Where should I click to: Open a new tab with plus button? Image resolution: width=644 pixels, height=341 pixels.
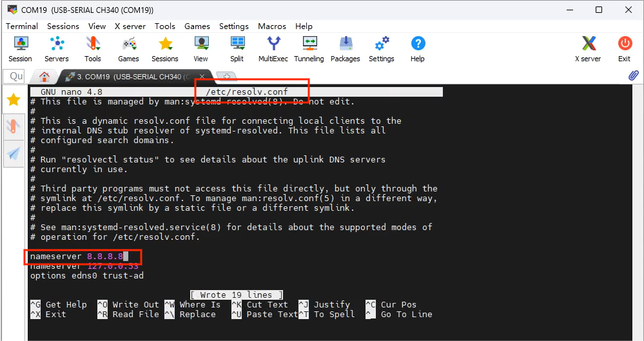pos(226,77)
